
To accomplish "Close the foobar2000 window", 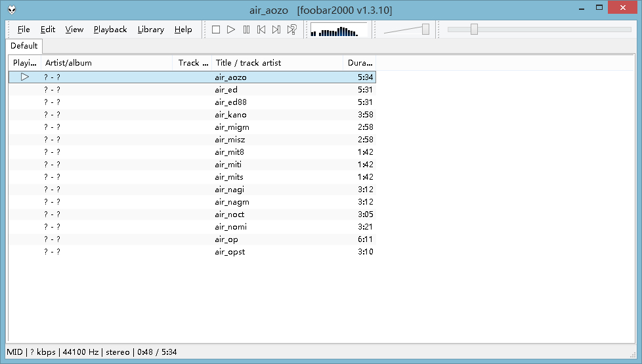I will (623, 8).
